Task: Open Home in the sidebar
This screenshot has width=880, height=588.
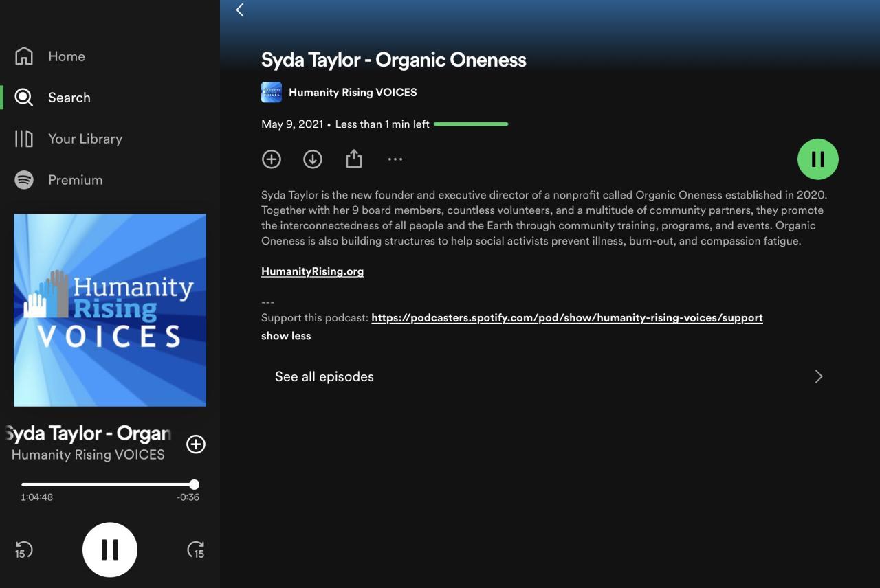Action: click(x=67, y=56)
